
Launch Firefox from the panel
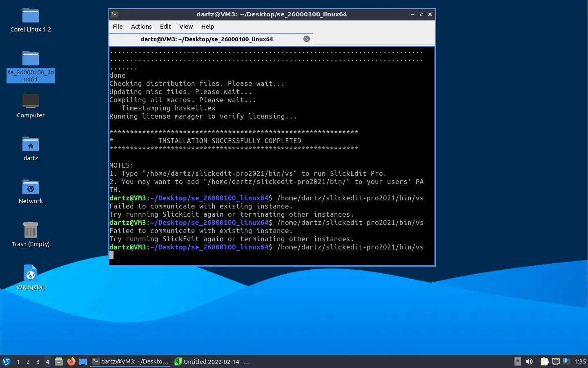71,361
